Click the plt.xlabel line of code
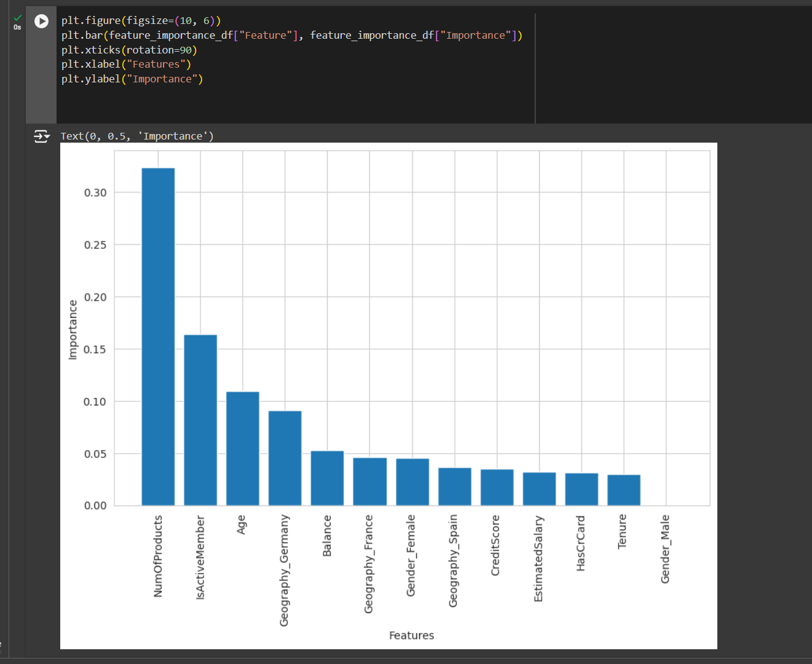This screenshot has height=664, width=812. click(x=125, y=64)
